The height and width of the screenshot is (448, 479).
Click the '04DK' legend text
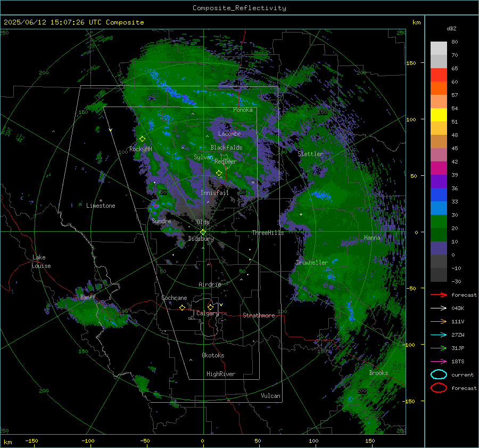tap(458, 308)
